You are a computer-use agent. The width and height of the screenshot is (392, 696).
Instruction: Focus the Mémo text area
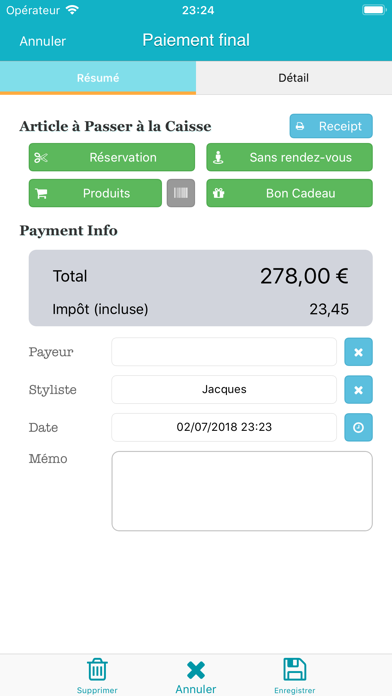(x=242, y=491)
